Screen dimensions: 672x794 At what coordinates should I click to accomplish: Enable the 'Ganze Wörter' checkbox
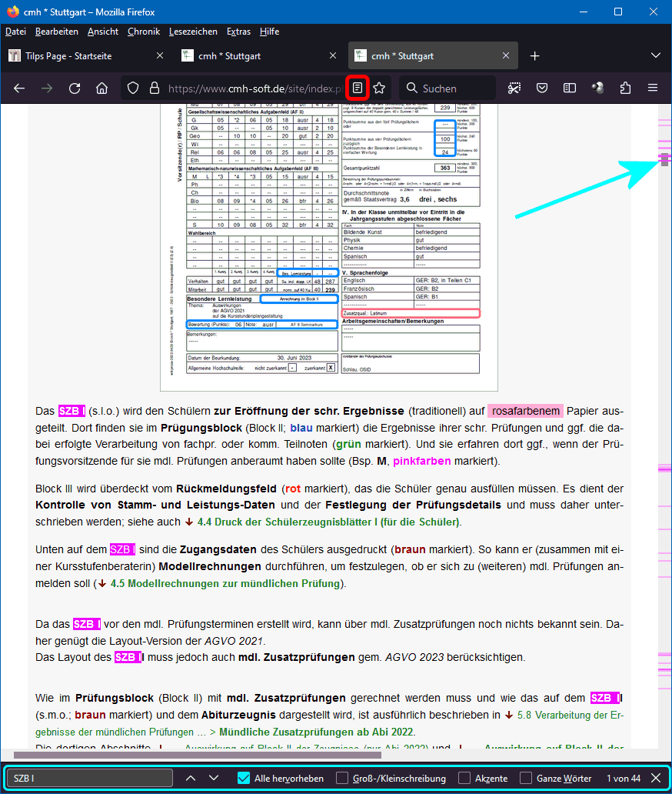(x=526, y=778)
